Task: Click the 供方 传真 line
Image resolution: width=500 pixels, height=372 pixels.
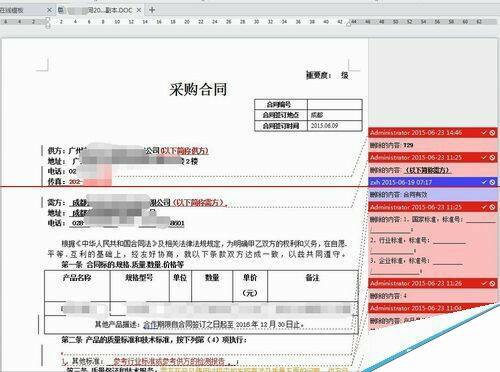Action: click(x=79, y=182)
